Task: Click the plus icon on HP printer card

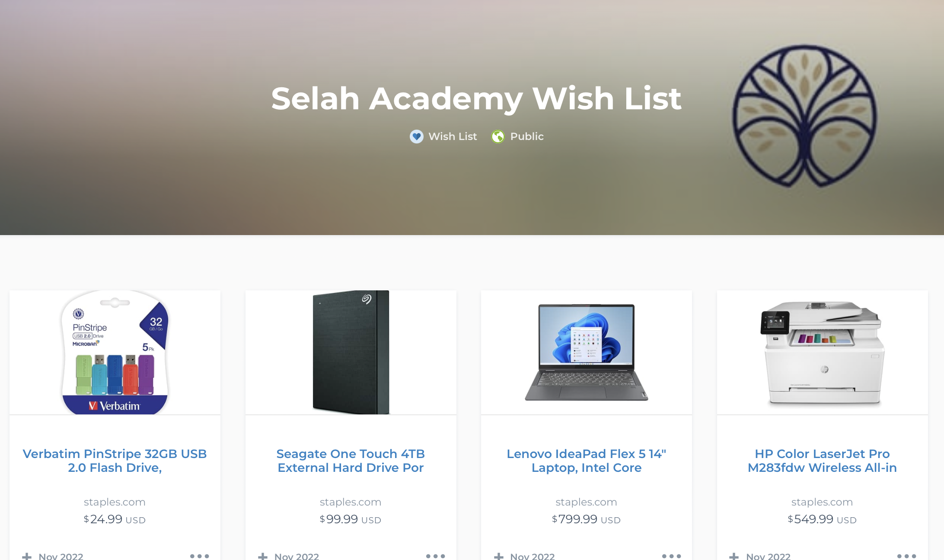Action: click(734, 556)
